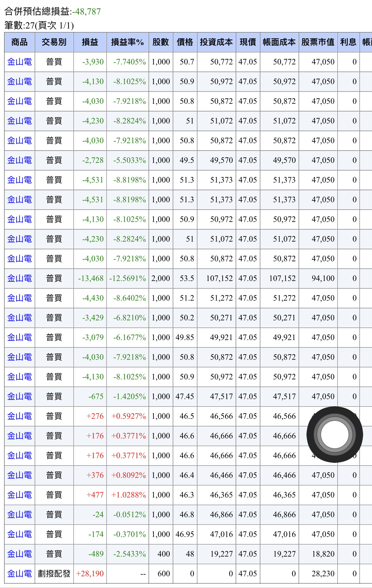Select 金山電 link in the 400 shares row
372x588 pixels.
[19, 554]
